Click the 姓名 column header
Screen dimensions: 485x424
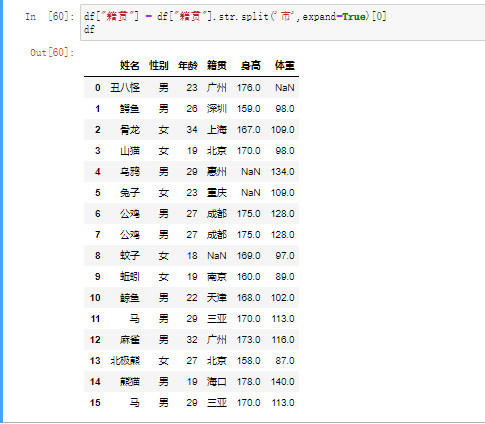130,65
